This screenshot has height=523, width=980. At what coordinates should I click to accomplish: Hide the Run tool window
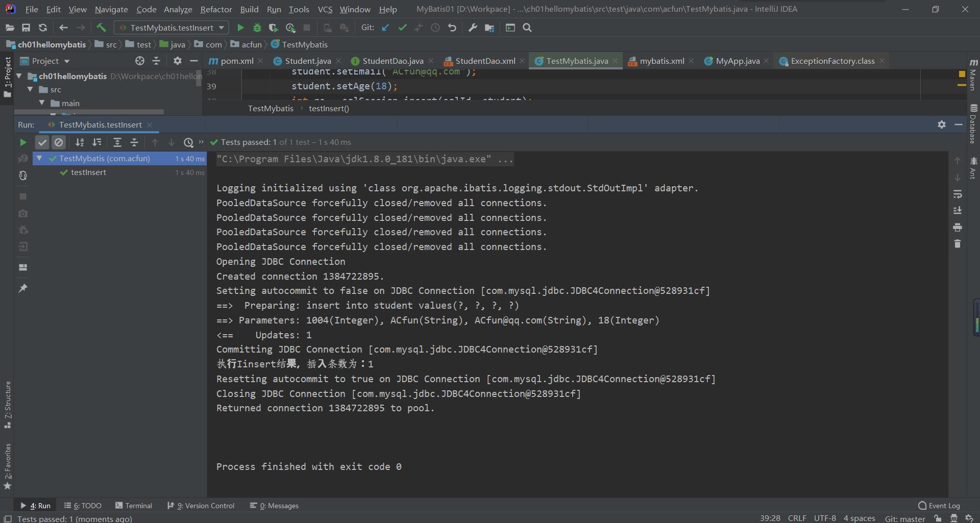[959, 124]
